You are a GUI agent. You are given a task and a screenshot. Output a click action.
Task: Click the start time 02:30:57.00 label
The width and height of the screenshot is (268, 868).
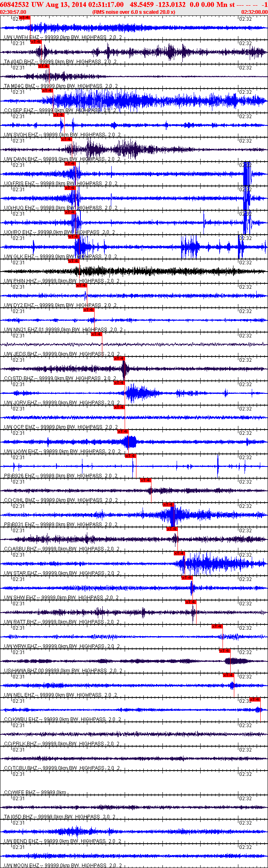click(13, 12)
